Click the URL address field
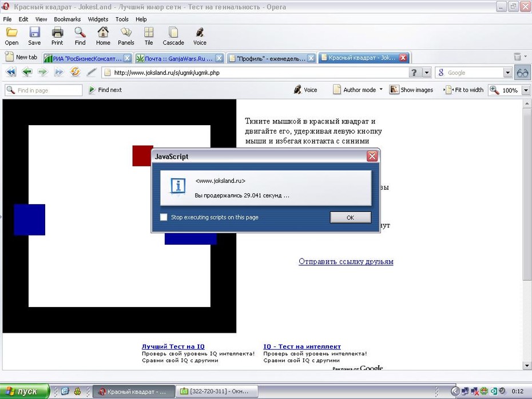 pos(256,73)
